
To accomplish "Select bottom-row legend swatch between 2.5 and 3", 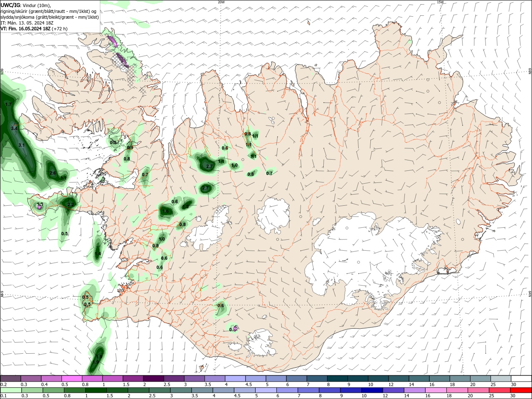I will (x=160, y=390).
